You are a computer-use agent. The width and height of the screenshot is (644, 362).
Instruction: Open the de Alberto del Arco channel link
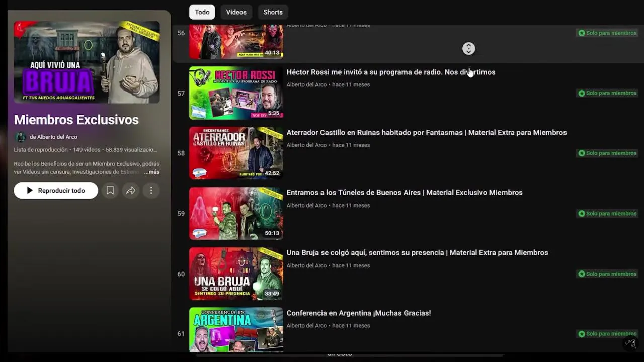tap(53, 137)
